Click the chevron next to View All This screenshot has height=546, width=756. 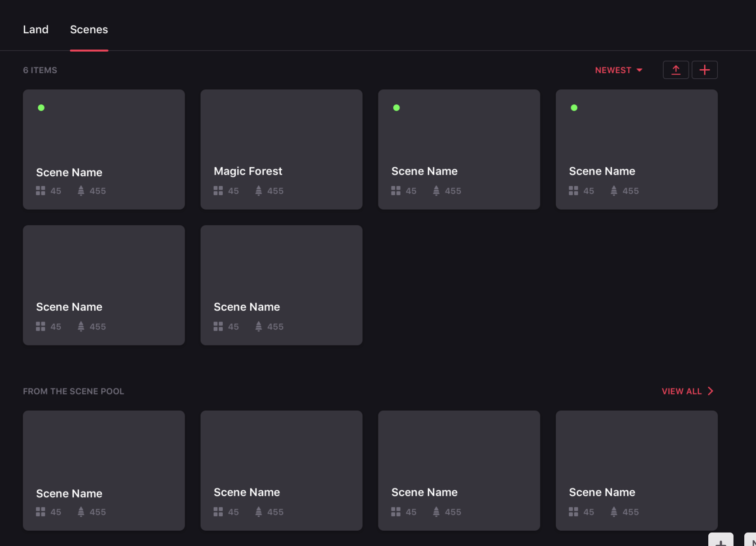(x=711, y=391)
